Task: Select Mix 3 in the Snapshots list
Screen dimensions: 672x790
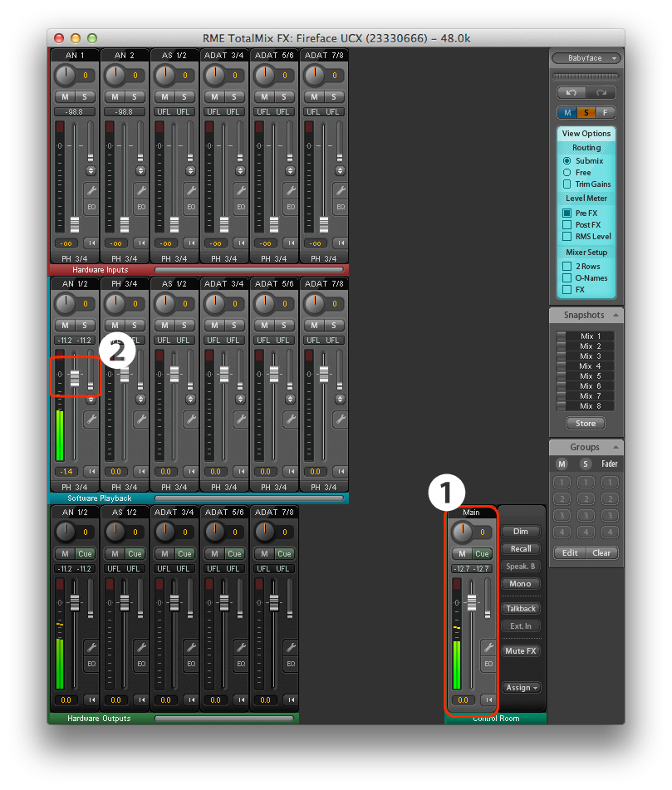Action: point(590,356)
